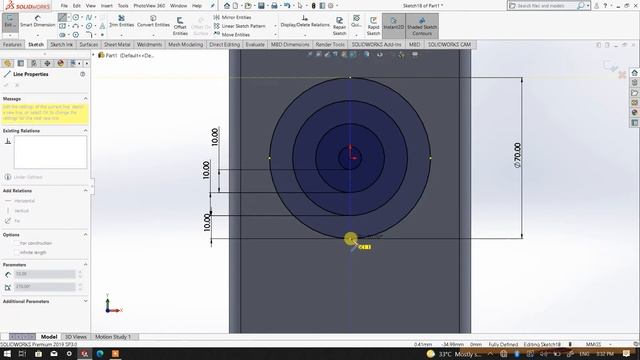The image size is (640, 360).
Task: Open the ConfigurationManager tab icon
Action: pos(34,63)
